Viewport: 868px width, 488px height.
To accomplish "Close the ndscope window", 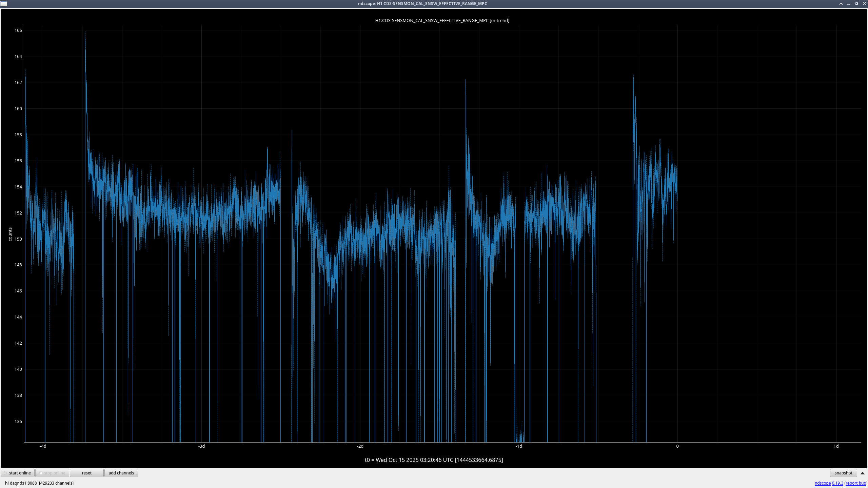I will (864, 4).
